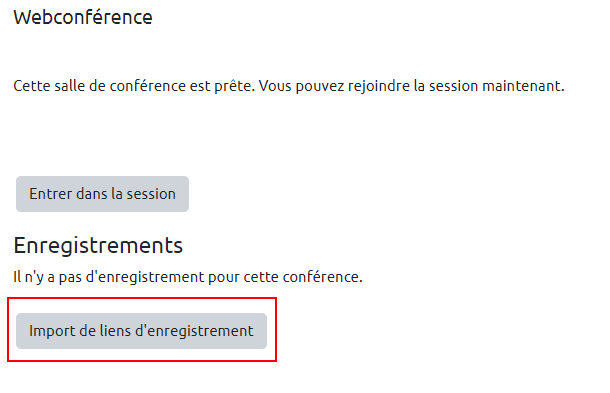Screen dimensions: 610x393
Task: Click the word "d'enregistrement" on the import button
Action: (194, 331)
